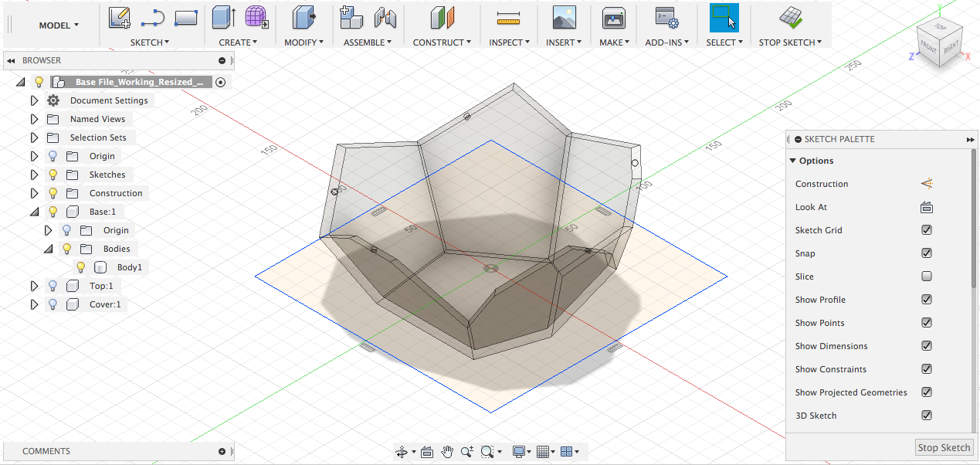Click the Construction line icon in Sketch Palette
The image size is (980, 465).
[x=927, y=184]
